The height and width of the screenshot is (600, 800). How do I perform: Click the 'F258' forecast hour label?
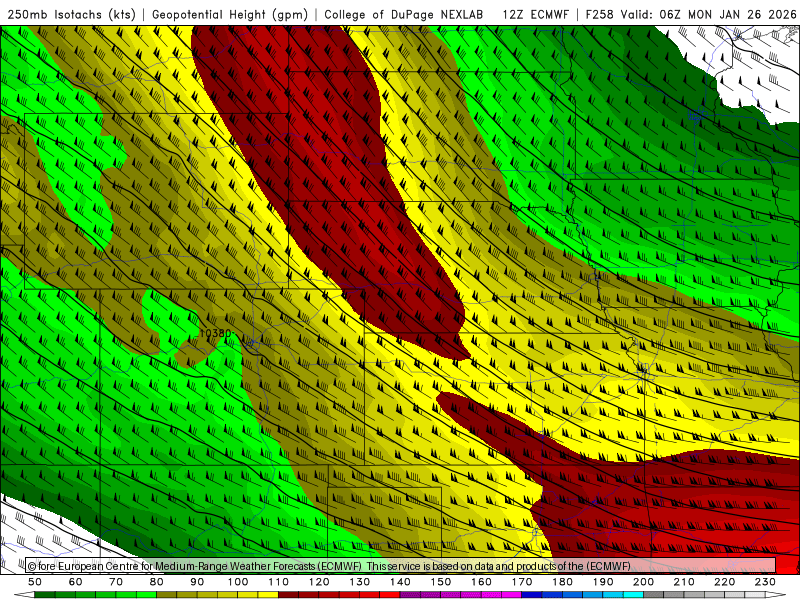599,14
